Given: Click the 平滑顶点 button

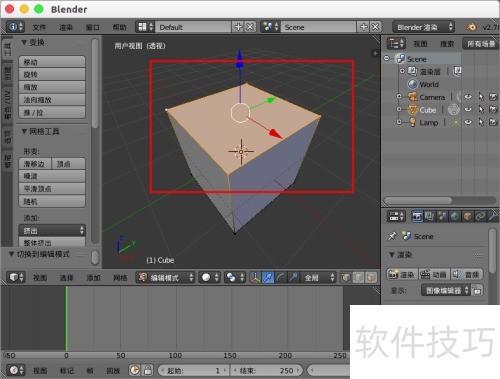Looking at the screenshot, I should tap(52, 189).
